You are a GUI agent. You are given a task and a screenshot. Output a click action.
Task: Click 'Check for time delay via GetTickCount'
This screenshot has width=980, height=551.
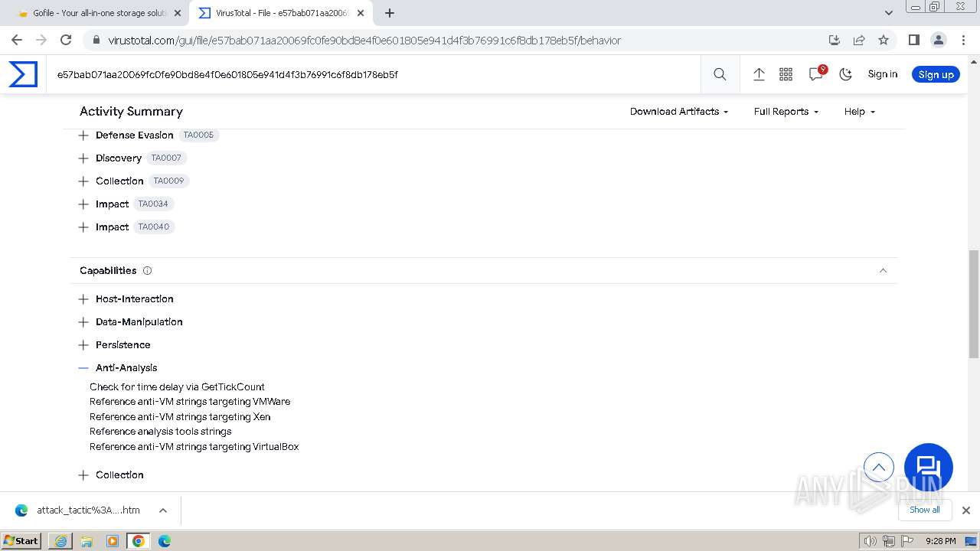pos(177,387)
